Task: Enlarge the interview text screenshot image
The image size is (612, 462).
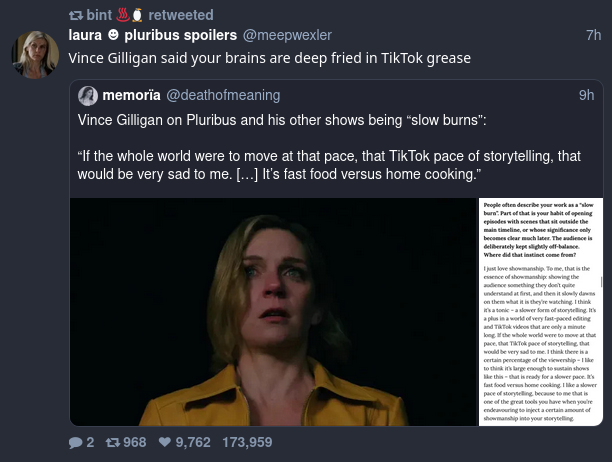Action: pyautogui.click(x=540, y=311)
